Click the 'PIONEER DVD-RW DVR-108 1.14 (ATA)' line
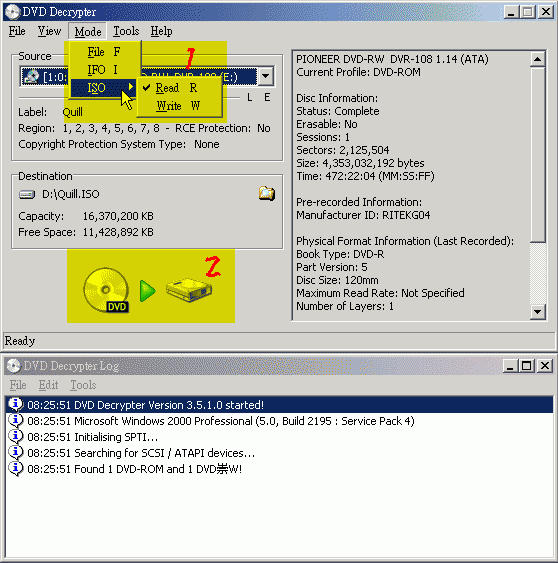This screenshot has width=558, height=563. click(x=392, y=59)
